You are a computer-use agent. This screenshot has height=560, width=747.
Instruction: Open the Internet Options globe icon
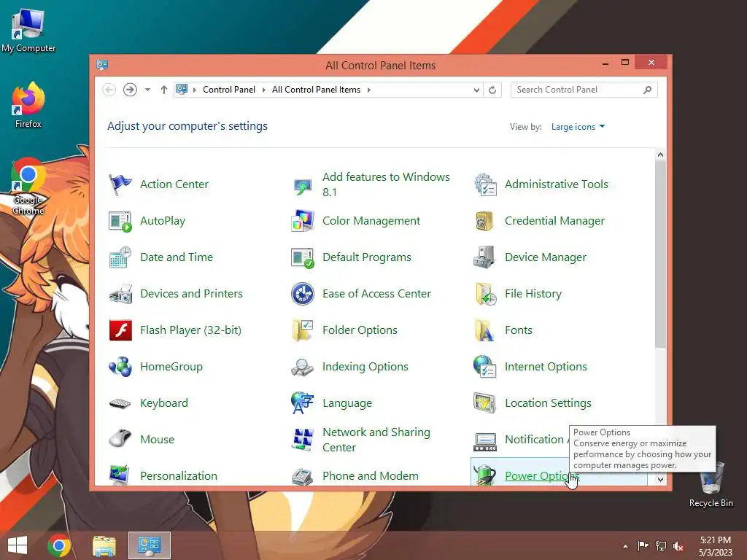(x=485, y=367)
